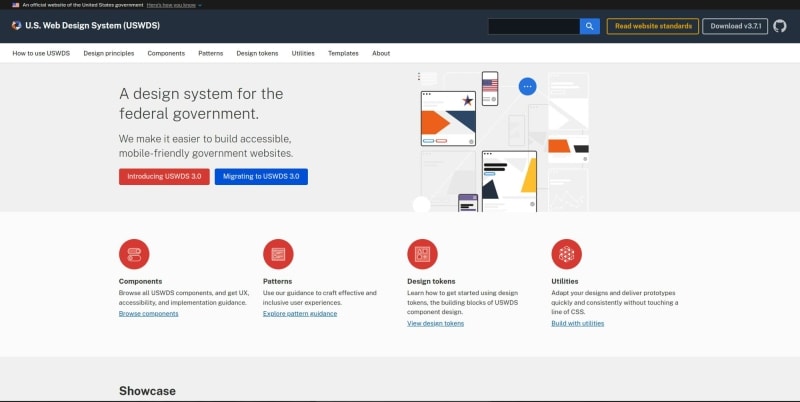Image resolution: width=800 pixels, height=402 pixels.
Task: Follow the Browse components link
Action: pos(148,314)
